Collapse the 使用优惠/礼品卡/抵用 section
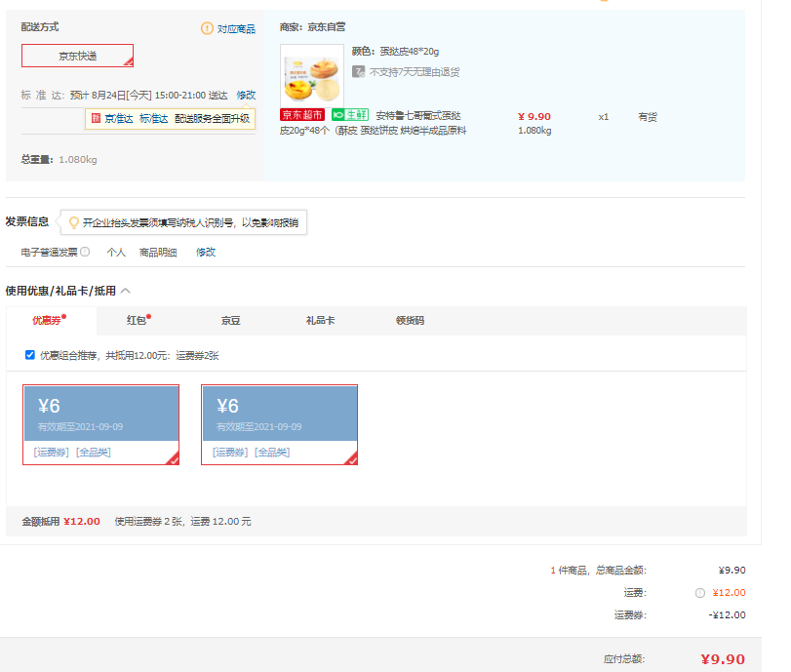This screenshot has width=791, height=672. (x=126, y=291)
